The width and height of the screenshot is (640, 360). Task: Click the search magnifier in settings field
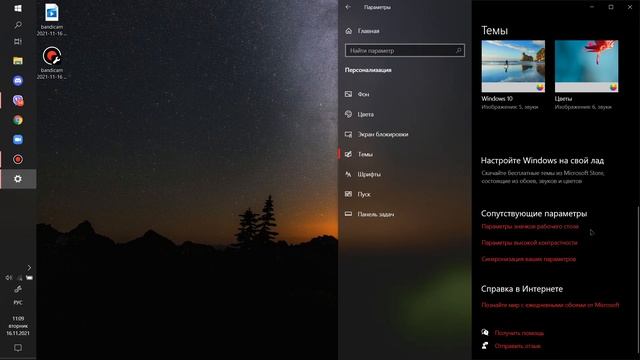[458, 51]
